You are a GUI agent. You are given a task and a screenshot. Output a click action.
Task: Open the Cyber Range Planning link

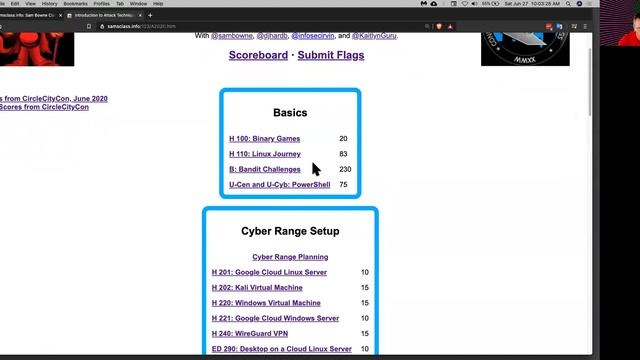290,257
